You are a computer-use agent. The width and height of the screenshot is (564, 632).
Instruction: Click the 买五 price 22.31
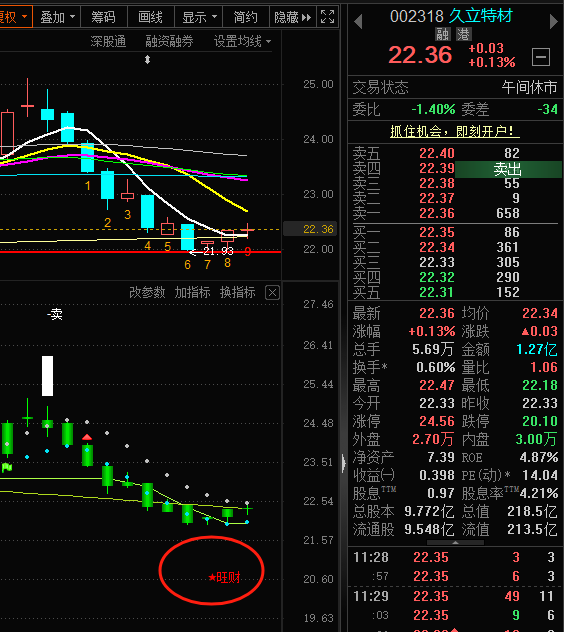(x=437, y=292)
